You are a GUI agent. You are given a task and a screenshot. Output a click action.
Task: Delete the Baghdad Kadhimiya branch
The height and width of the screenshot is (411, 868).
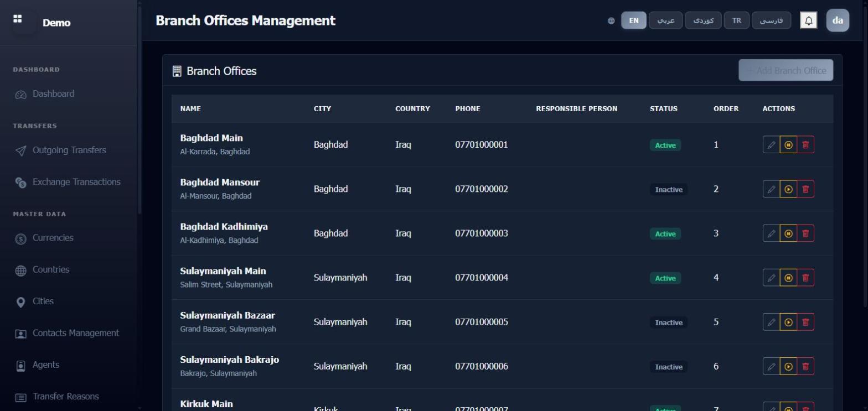[x=805, y=233]
